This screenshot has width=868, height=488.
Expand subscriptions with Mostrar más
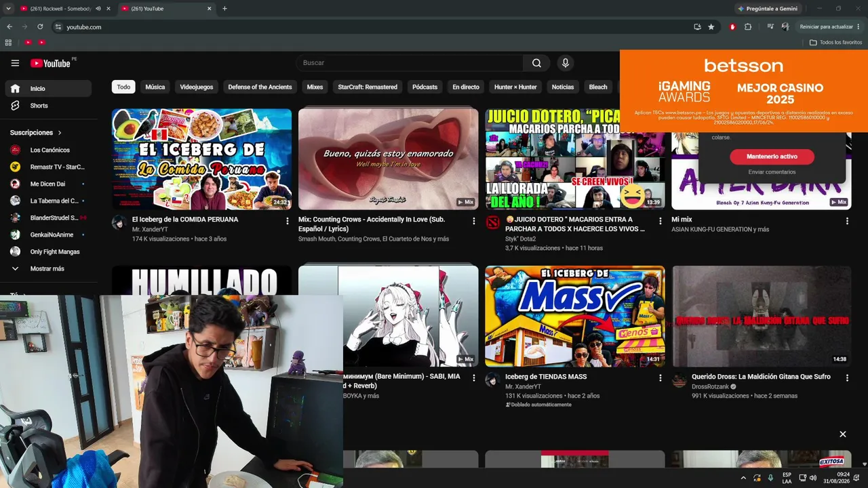(48, 269)
